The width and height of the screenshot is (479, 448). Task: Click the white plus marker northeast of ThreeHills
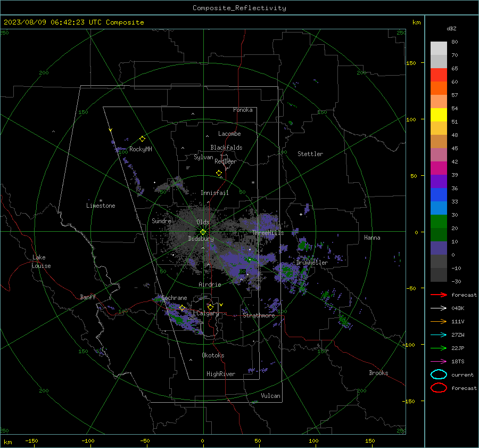(301, 214)
